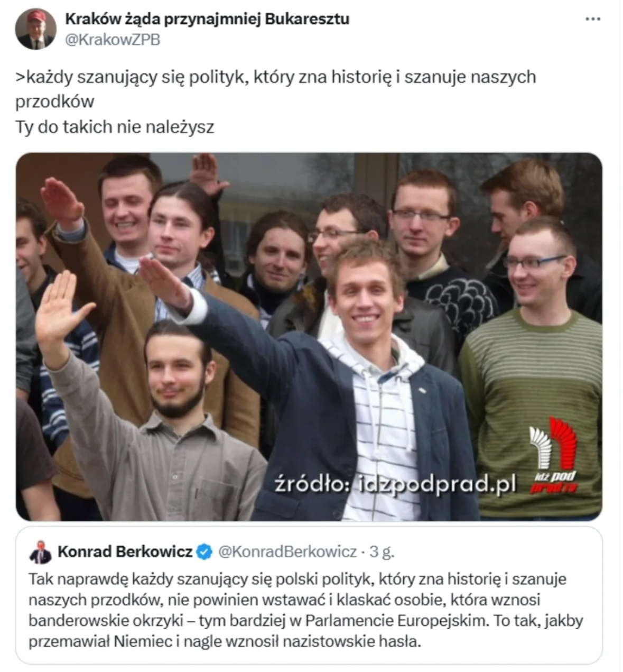The height and width of the screenshot is (672, 623).
Task: Click the @KonradBerkowicz handle
Action: coord(287,552)
